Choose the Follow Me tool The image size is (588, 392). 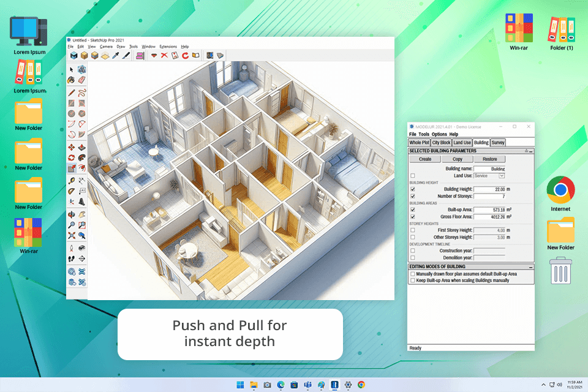click(x=81, y=157)
